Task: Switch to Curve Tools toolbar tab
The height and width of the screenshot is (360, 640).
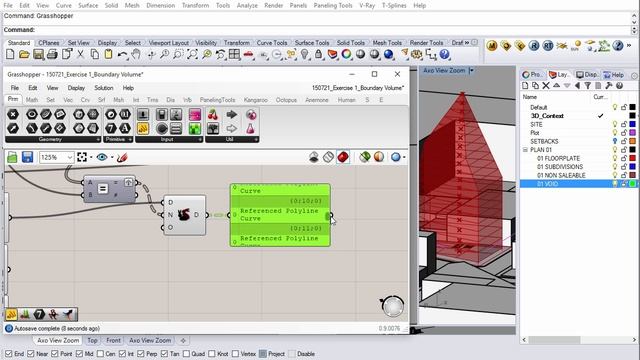Action: [272, 42]
